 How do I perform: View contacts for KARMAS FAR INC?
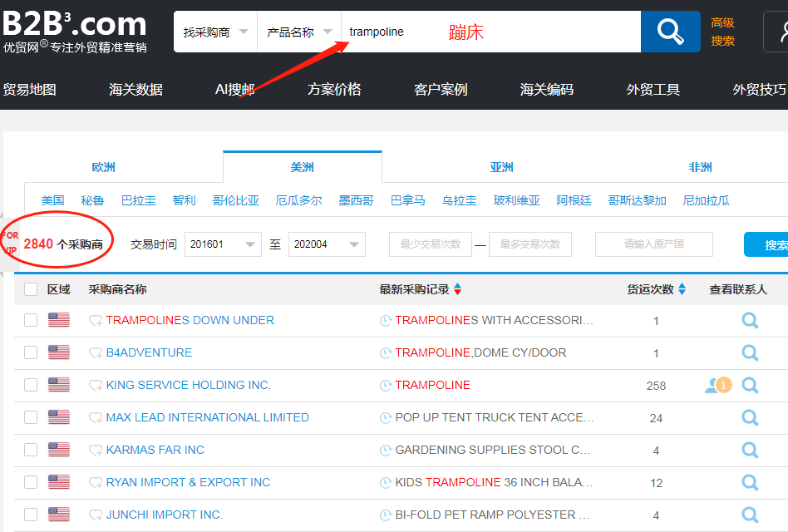pos(750,450)
